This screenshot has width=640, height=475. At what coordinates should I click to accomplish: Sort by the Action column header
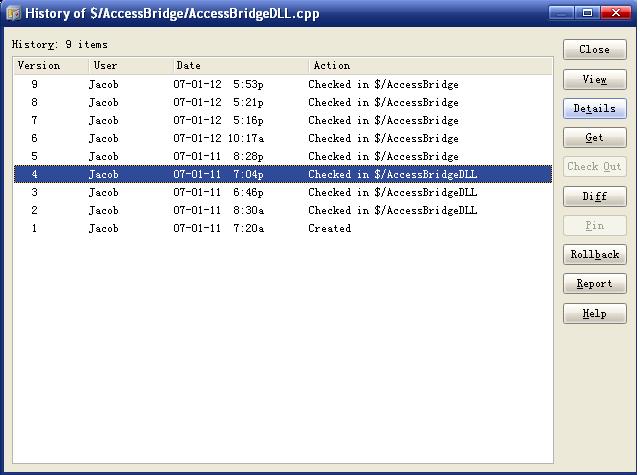[x=430, y=66]
